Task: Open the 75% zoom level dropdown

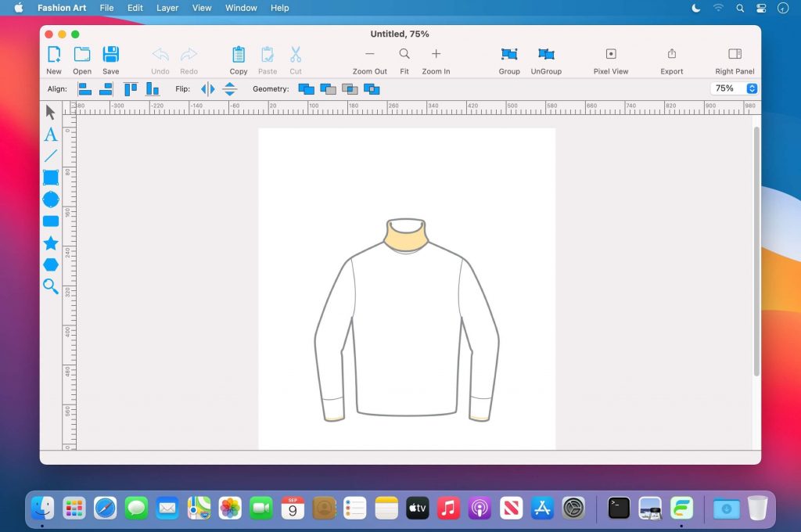Action: (x=752, y=88)
